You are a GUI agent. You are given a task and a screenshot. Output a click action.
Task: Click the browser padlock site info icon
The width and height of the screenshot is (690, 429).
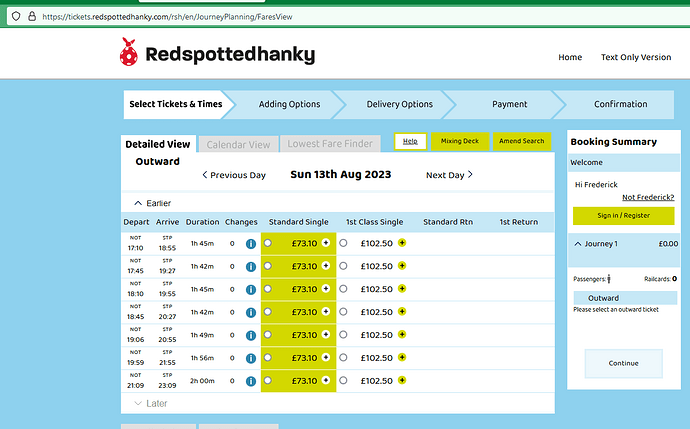(x=32, y=17)
